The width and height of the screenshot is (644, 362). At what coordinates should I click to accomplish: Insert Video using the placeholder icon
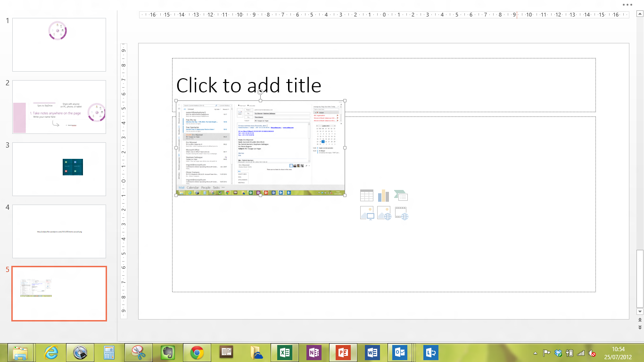(x=401, y=213)
